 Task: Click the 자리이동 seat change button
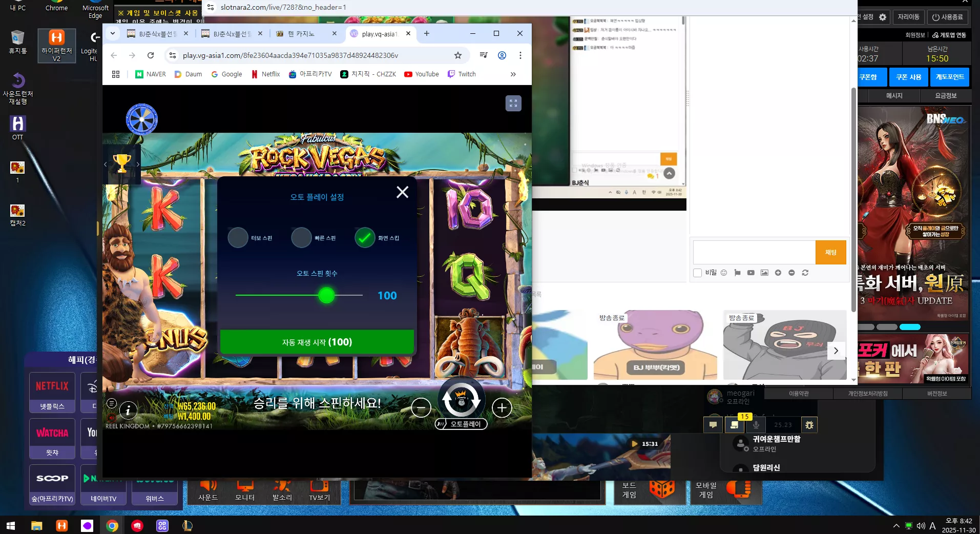point(908,17)
